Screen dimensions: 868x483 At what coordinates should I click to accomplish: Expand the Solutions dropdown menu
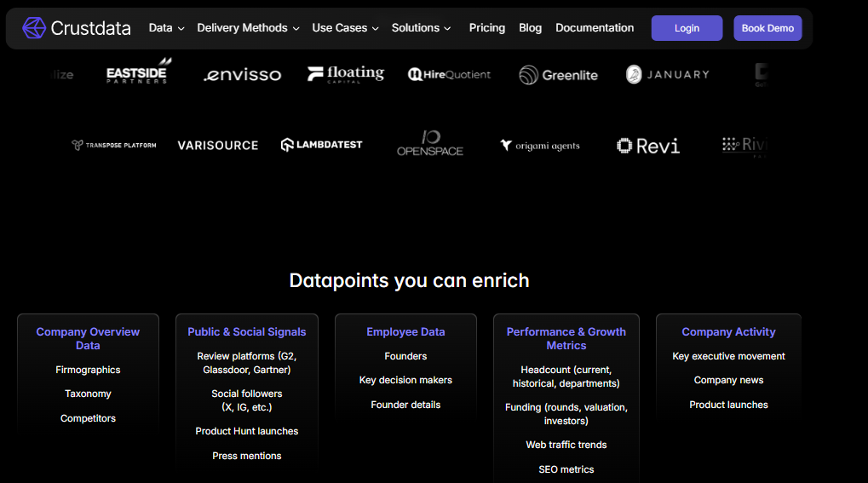[x=421, y=28]
